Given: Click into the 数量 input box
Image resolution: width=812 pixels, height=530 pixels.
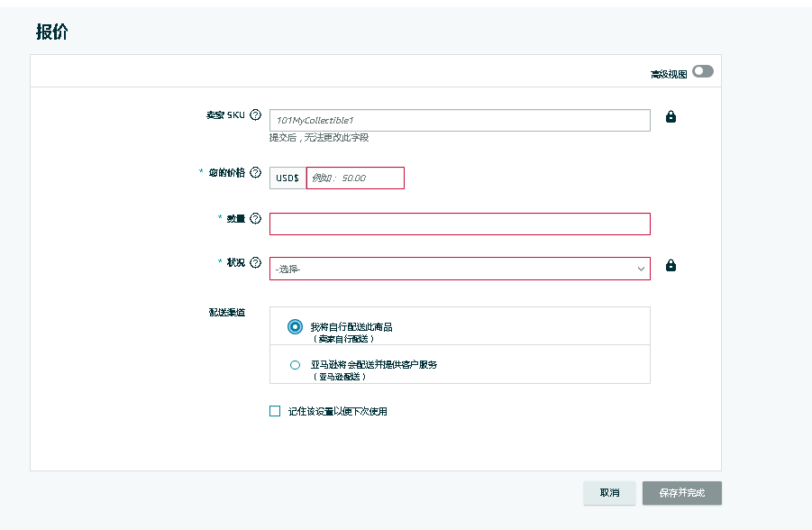Looking at the screenshot, I should [459, 224].
